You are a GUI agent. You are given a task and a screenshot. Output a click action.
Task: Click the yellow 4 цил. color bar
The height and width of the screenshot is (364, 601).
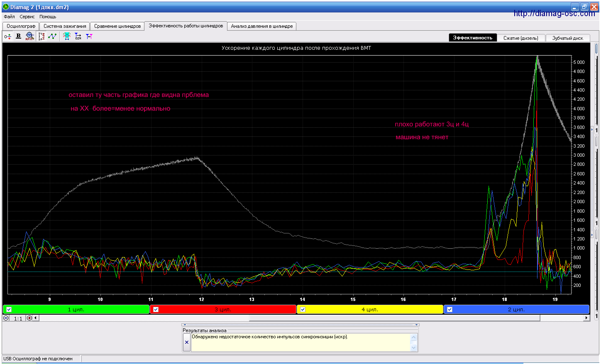click(x=370, y=309)
